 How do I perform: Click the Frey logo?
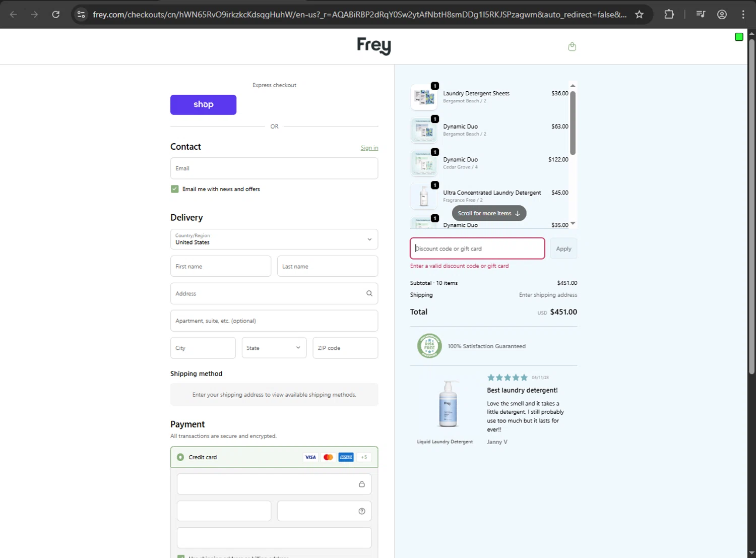click(x=374, y=46)
